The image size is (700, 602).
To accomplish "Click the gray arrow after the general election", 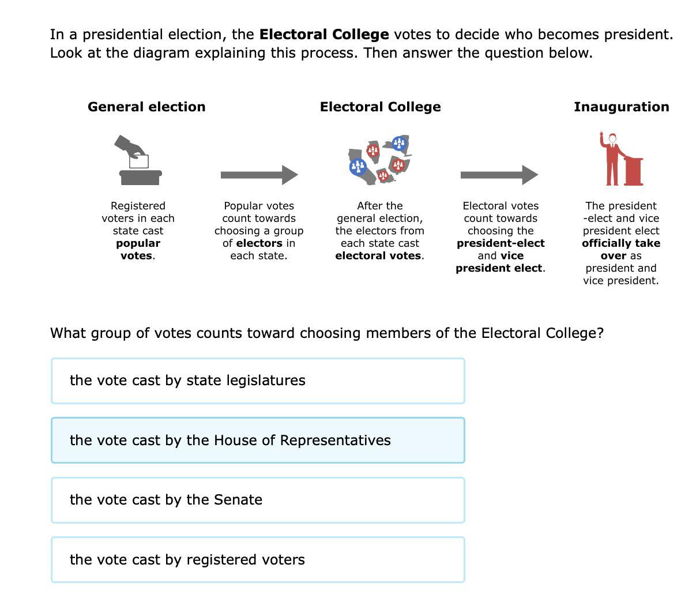I will coord(259,174).
